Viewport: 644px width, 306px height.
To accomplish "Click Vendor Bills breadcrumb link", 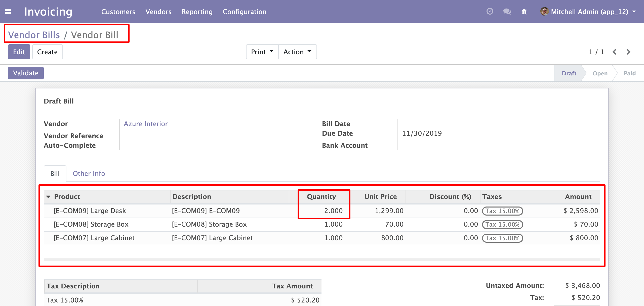I will 34,35.
